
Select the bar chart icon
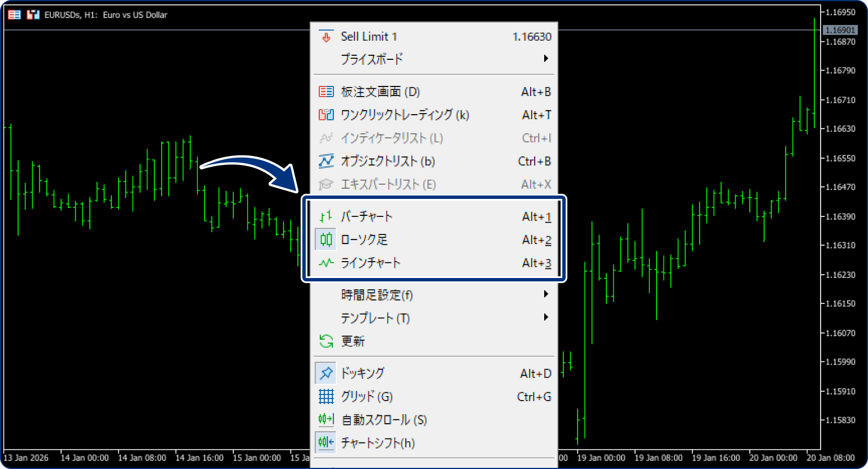325,216
